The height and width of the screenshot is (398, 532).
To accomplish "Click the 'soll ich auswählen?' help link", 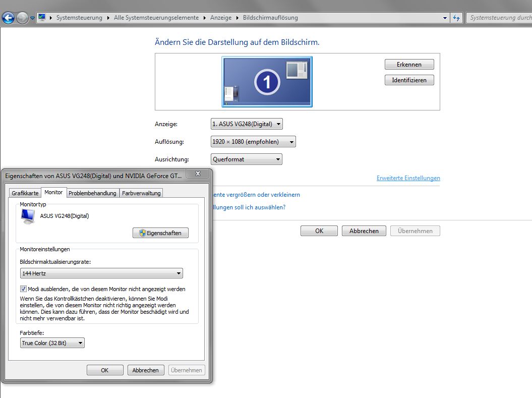I will (x=249, y=207).
